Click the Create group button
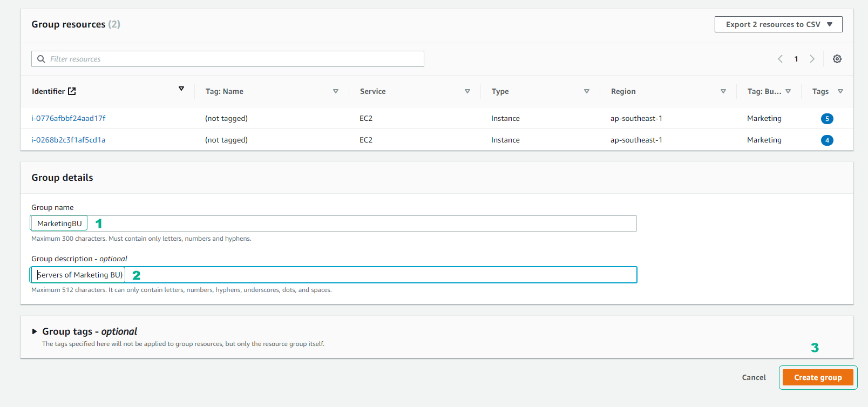 [818, 377]
